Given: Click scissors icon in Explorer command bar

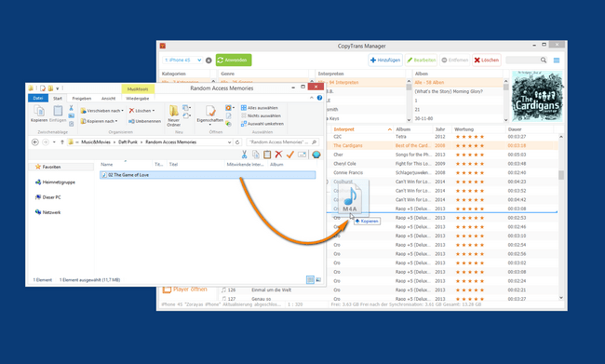Looking at the screenshot, I should coord(244,155).
